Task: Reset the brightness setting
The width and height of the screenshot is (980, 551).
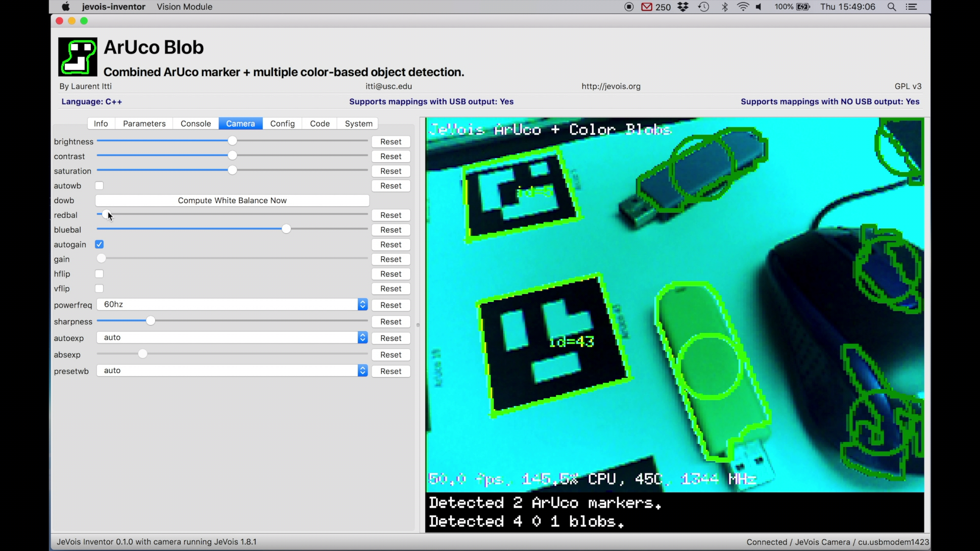Action: point(391,142)
